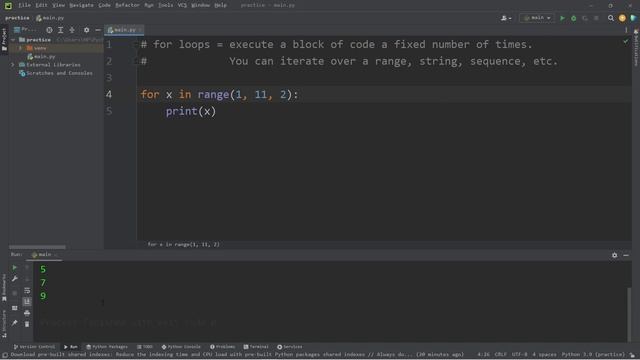Open run configuration wrench icon in Run panel
The height and width of the screenshot is (360, 640).
click(15, 279)
